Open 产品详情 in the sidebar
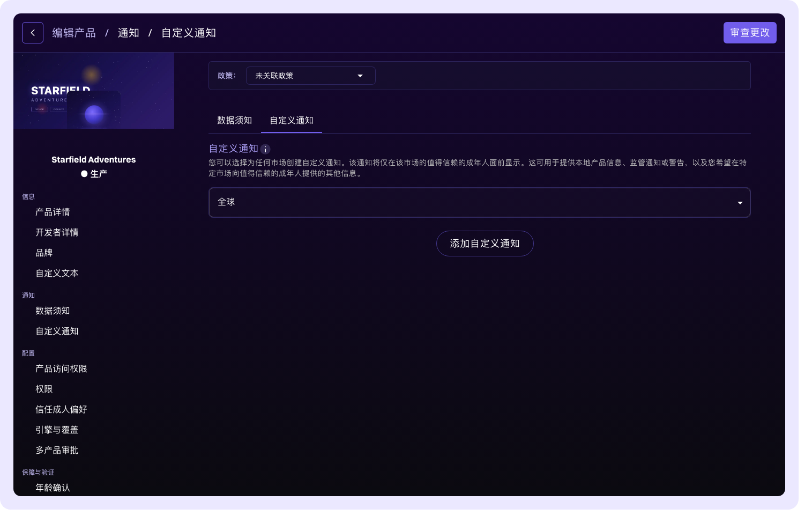This screenshot has width=812, height=523. tap(53, 212)
